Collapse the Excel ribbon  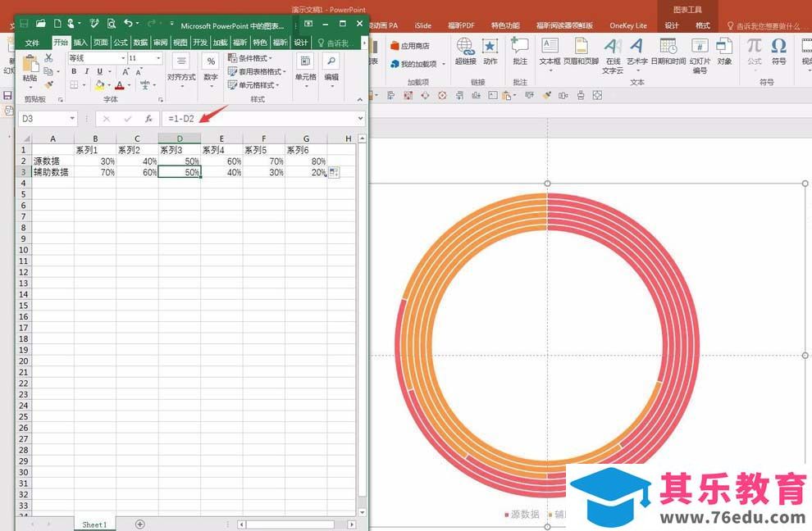tap(360, 99)
